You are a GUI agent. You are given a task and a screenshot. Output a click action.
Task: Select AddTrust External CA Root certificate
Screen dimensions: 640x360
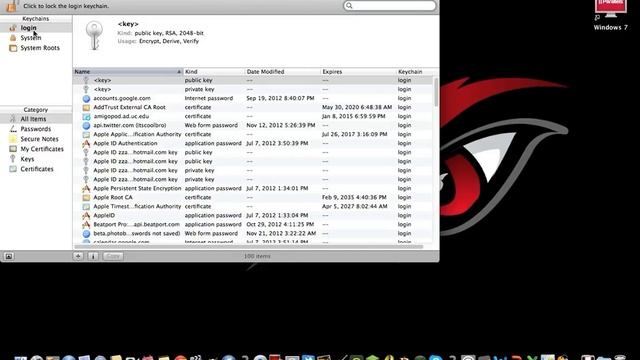(253, 107)
